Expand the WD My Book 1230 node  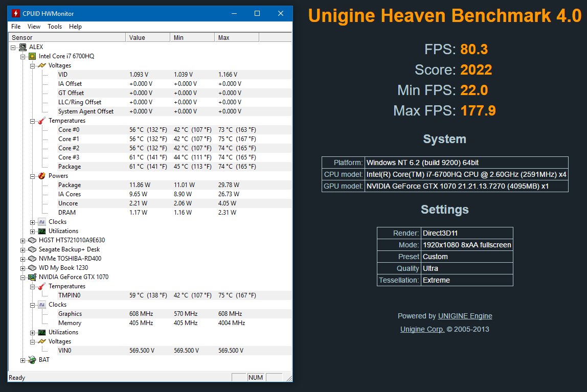click(23, 268)
